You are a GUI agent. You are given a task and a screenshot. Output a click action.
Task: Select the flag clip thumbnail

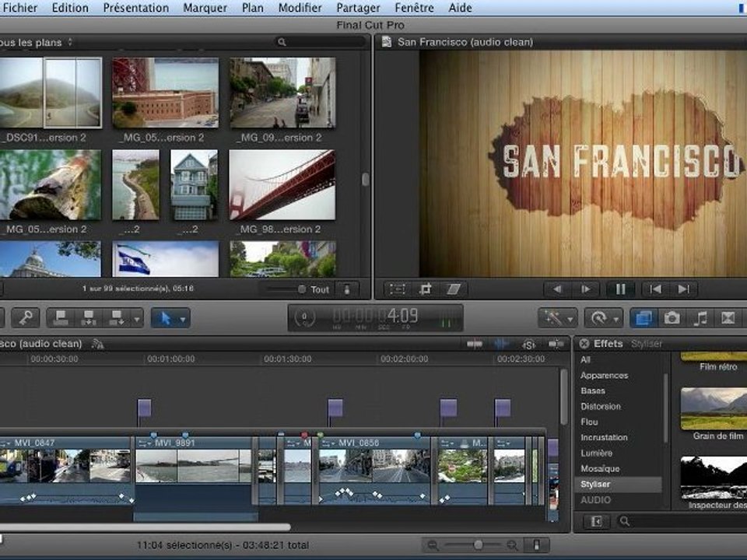click(165, 258)
